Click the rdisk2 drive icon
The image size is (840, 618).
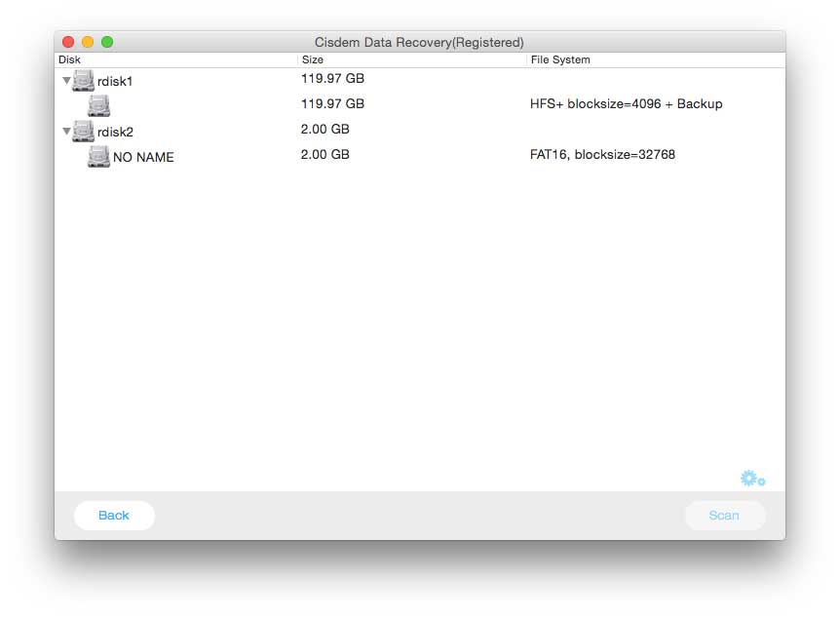click(x=83, y=131)
